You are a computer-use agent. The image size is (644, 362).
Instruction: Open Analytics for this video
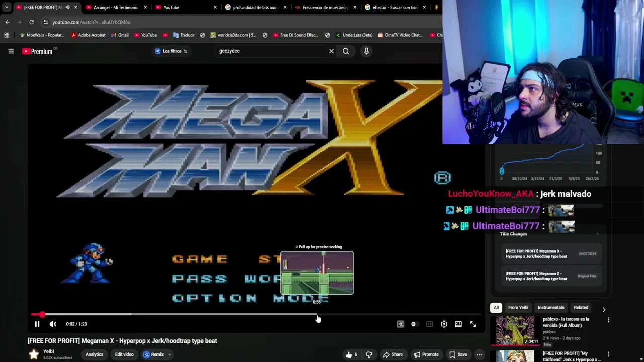pyautogui.click(x=94, y=354)
